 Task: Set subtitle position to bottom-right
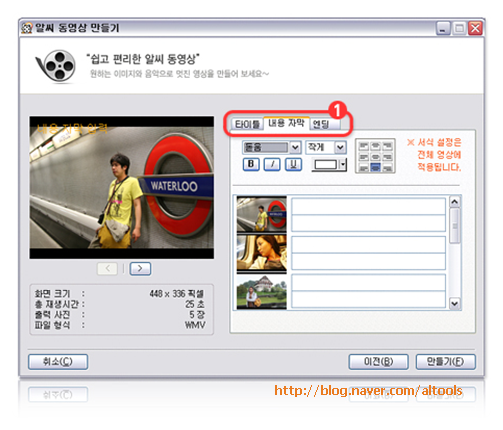[x=387, y=167]
